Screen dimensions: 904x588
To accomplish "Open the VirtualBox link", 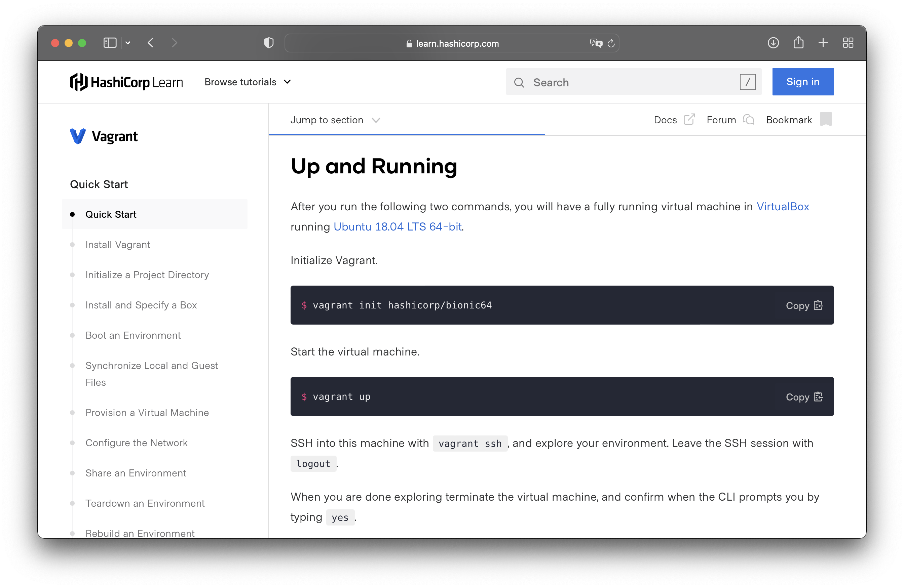I will coord(783,207).
